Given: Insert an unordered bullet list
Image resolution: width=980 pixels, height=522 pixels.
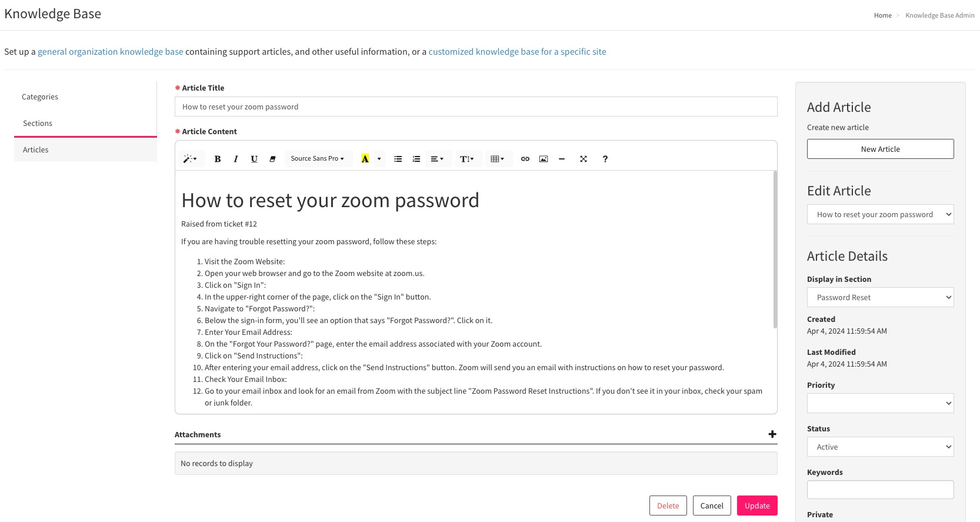Looking at the screenshot, I should [398, 159].
